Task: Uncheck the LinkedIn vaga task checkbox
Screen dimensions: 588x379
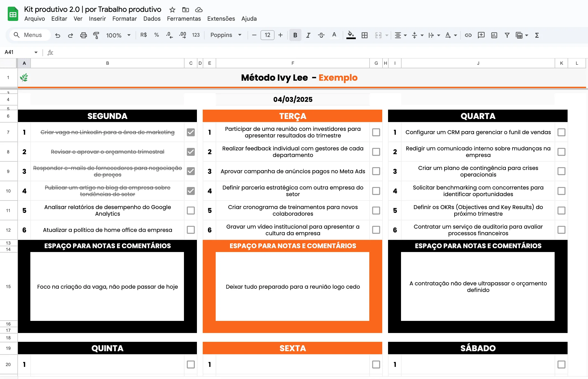Action: (191, 132)
